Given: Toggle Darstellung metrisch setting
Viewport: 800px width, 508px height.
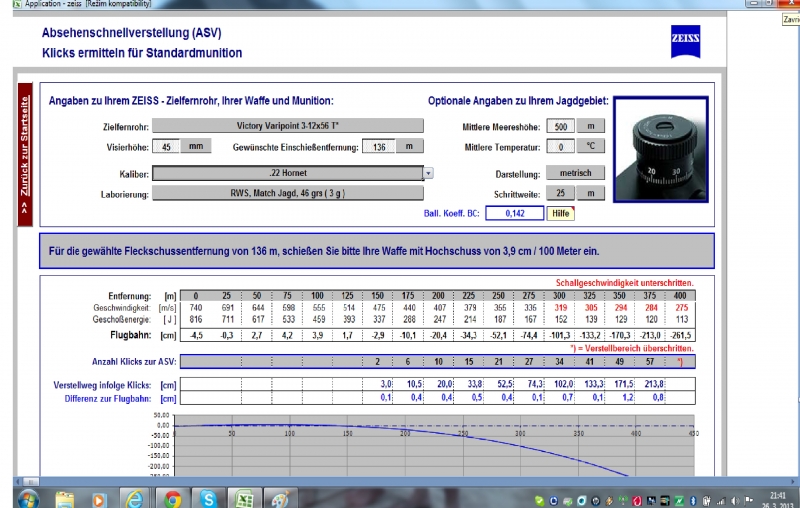Looking at the screenshot, I should tap(575, 173).
